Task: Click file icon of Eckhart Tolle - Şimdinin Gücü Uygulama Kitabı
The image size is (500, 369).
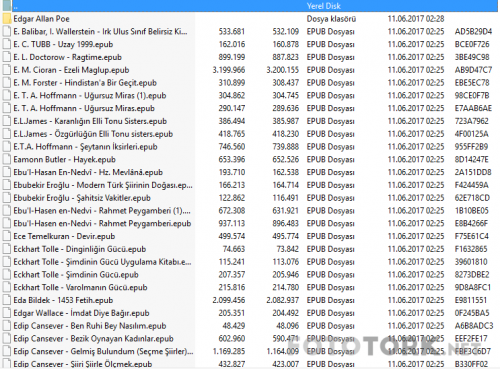Action: (x=7, y=262)
